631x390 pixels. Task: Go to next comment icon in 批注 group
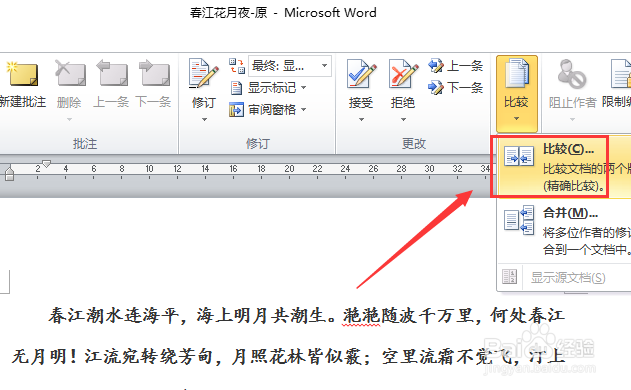[154, 74]
